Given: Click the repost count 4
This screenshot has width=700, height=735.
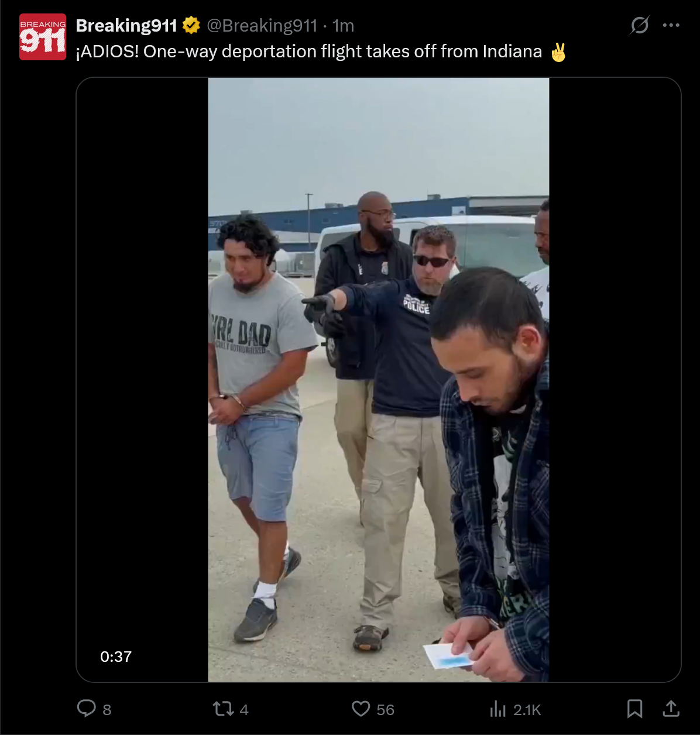Looking at the screenshot, I should [x=244, y=710].
